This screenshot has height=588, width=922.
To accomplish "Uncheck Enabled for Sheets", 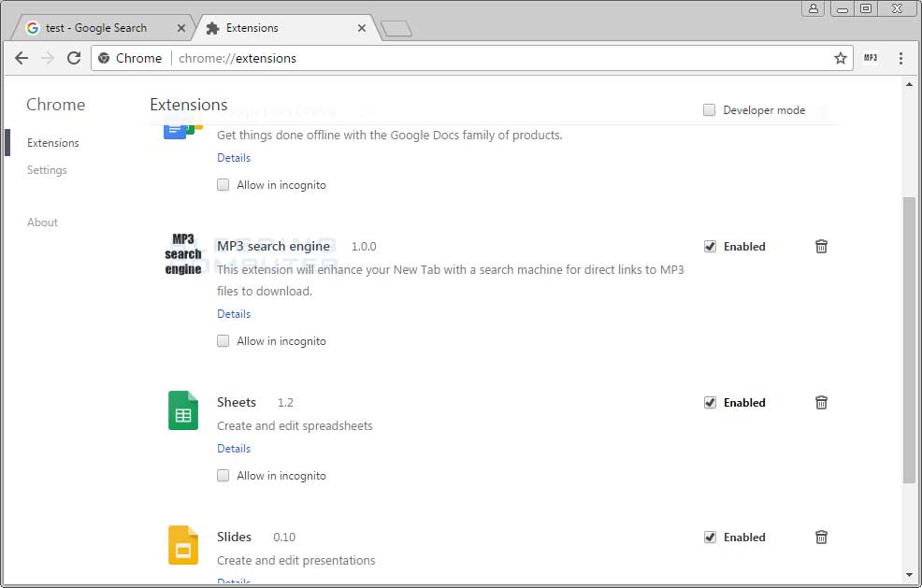I will [711, 403].
